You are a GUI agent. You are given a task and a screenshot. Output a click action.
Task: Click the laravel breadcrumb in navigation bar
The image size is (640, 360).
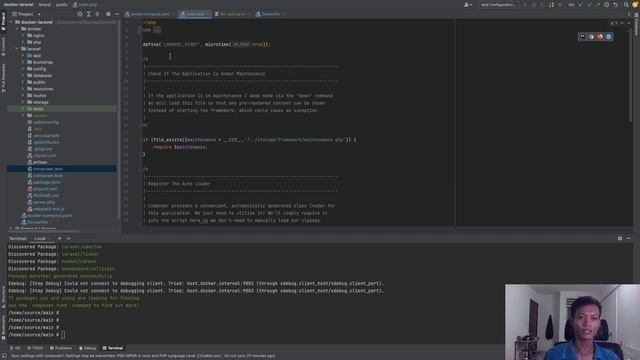click(x=44, y=5)
